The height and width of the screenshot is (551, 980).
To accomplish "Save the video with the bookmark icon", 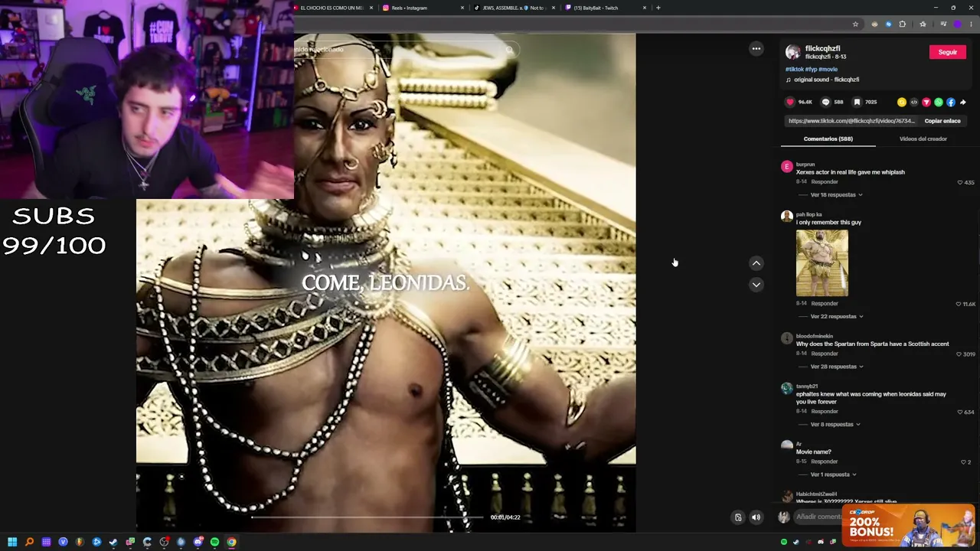I will (x=857, y=102).
